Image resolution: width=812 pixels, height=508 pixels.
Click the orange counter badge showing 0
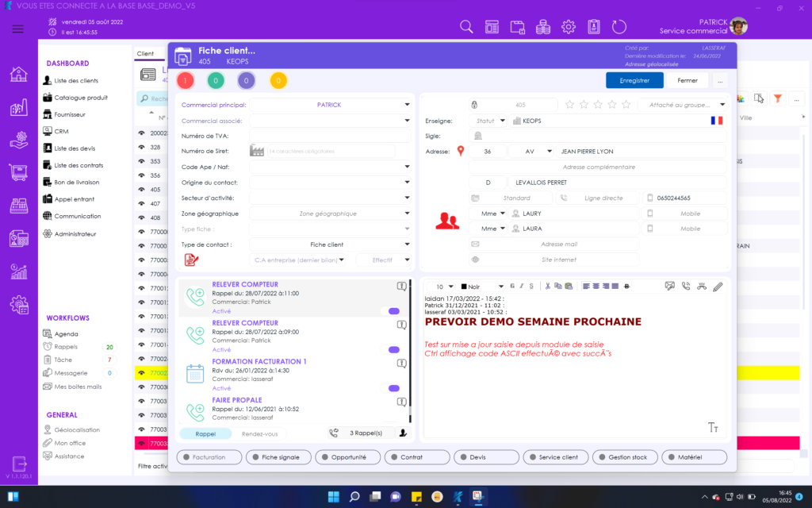tap(278, 80)
